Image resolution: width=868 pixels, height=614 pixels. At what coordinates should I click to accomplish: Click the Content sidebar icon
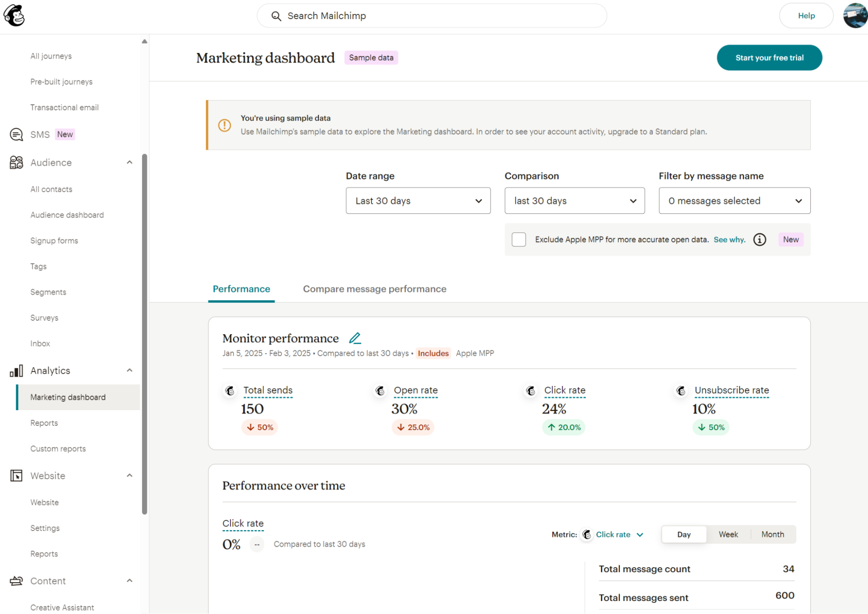tap(16, 581)
